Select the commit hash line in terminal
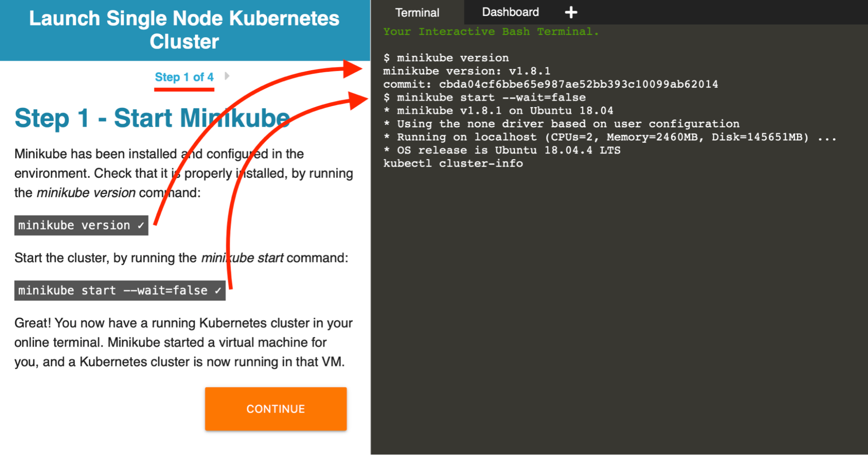Viewport: 868px width, 455px height. click(x=551, y=84)
